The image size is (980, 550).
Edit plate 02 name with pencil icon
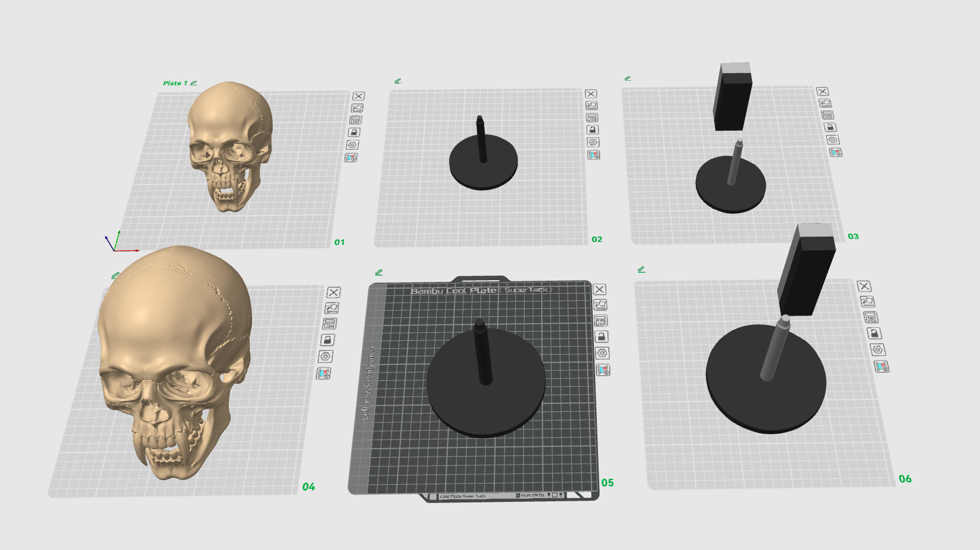coord(397,81)
